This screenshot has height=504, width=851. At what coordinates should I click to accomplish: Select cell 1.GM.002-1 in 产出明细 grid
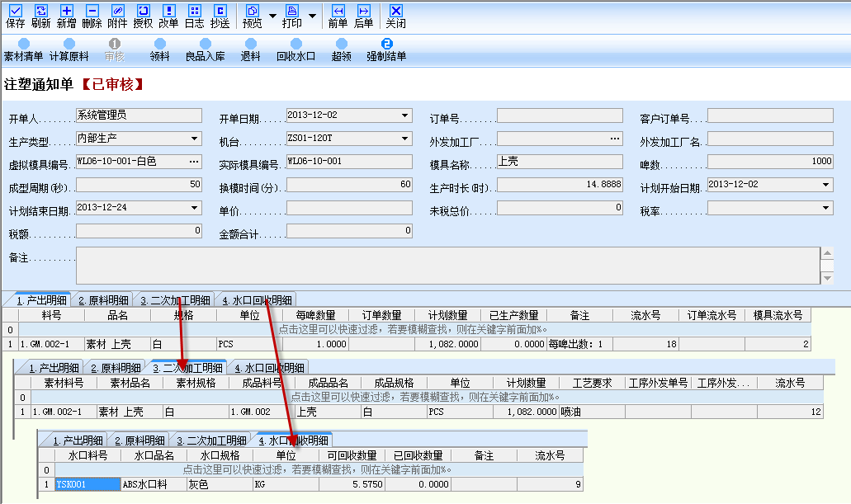(x=51, y=344)
